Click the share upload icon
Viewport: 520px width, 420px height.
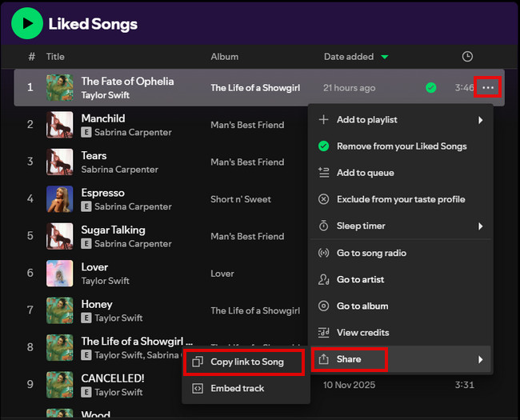(324, 359)
